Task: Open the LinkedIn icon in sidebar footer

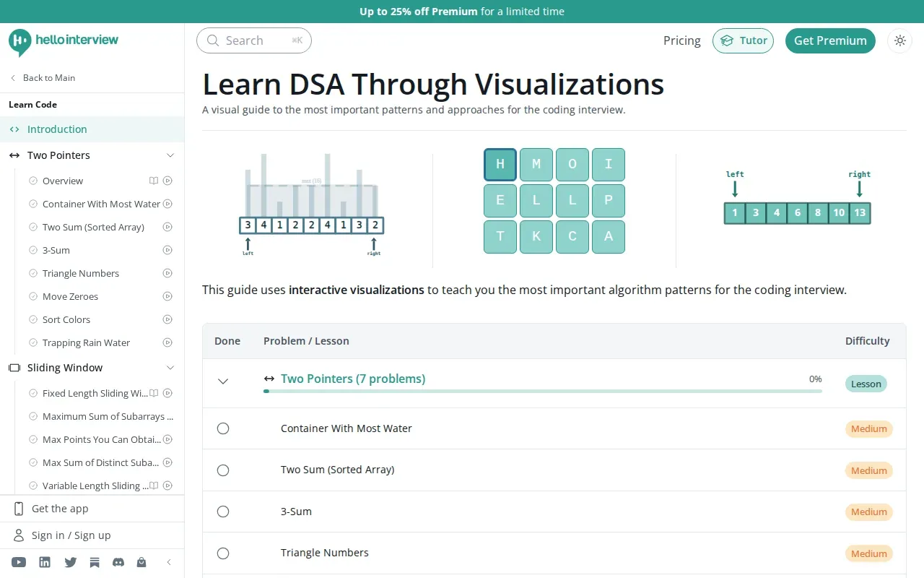Action: tap(45, 562)
